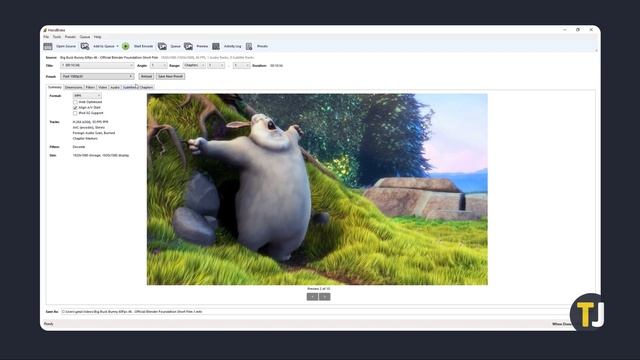Uncheck the Align A/V Start checkbox
Image resolution: width=640 pixels, height=360 pixels.
pyautogui.click(x=75, y=107)
